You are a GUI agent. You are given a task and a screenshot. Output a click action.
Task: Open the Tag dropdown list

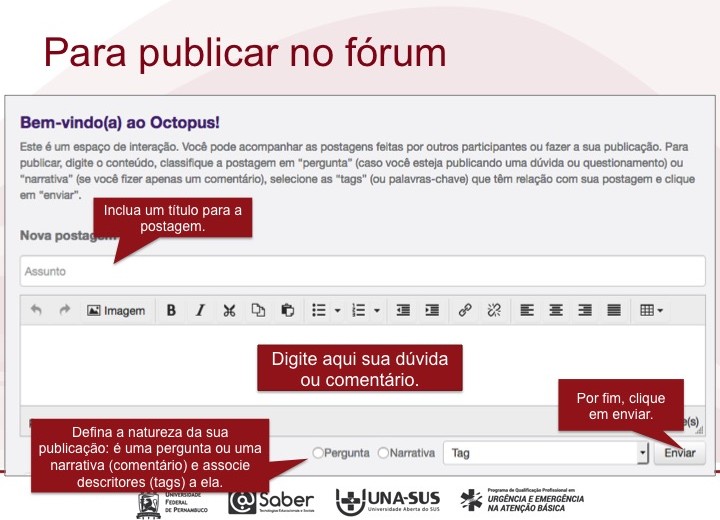click(642, 453)
